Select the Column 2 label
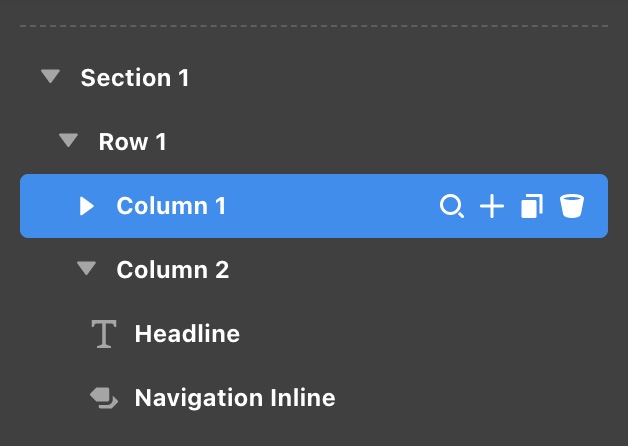Image resolution: width=628 pixels, height=446 pixels. (173, 270)
